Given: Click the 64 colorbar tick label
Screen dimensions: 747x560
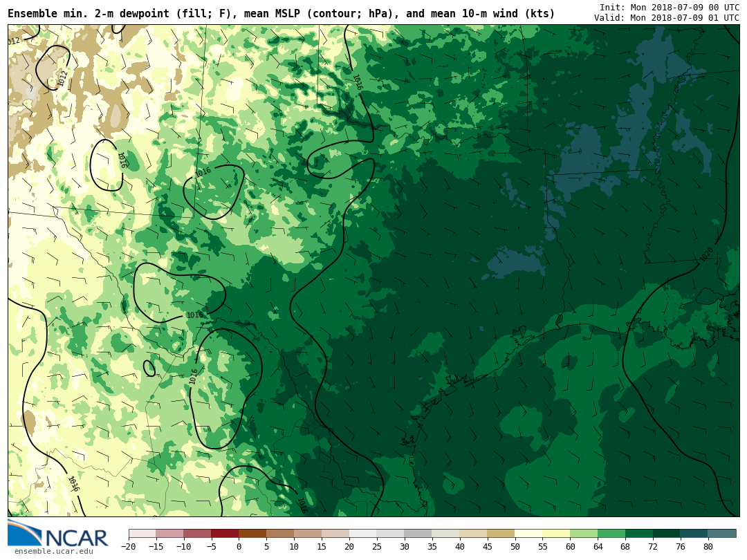Looking at the screenshot, I should click(x=598, y=546).
